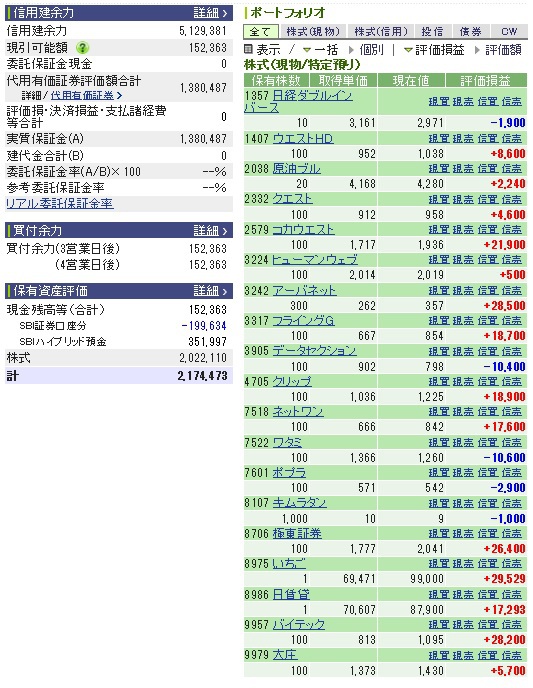Open the リアル委託保証金率 link
This screenshot has height=688, width=533.
click(x=60, y=203)
